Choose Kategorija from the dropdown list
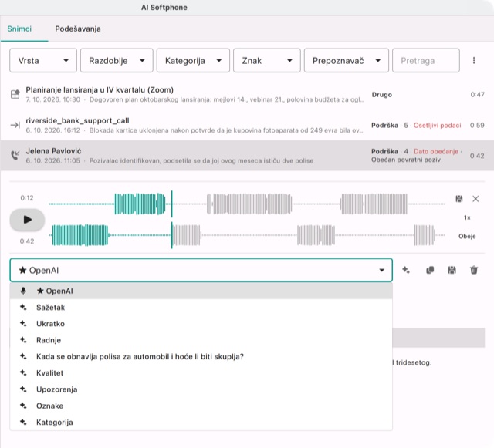Screen dimensions: 494x448 click(201, 423)
